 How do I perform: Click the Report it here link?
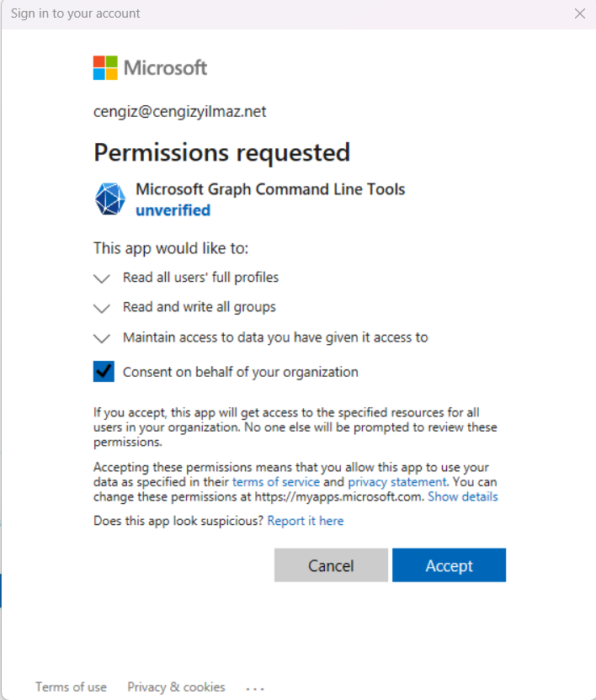tap(305, 521)
